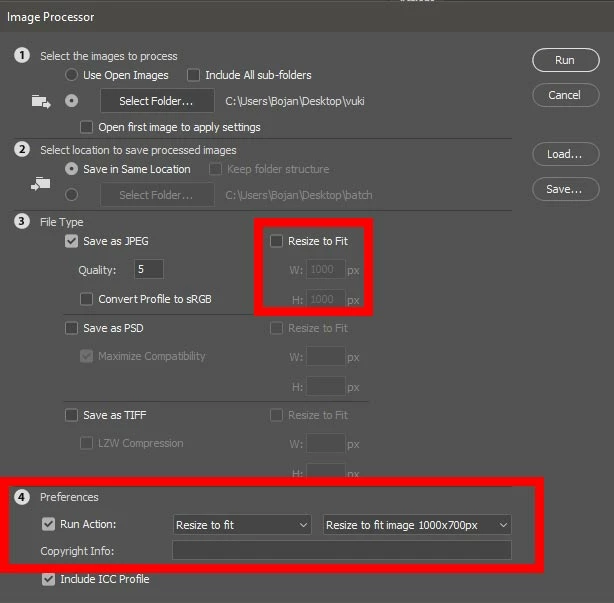Click the Save... settings button
Image resolution: width=614 pixels, height=603 pixels.
coord(565,190)
